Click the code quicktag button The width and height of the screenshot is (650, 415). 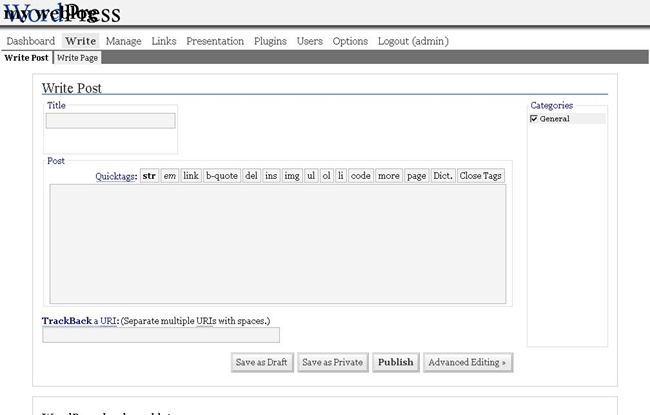coord(360,176)
